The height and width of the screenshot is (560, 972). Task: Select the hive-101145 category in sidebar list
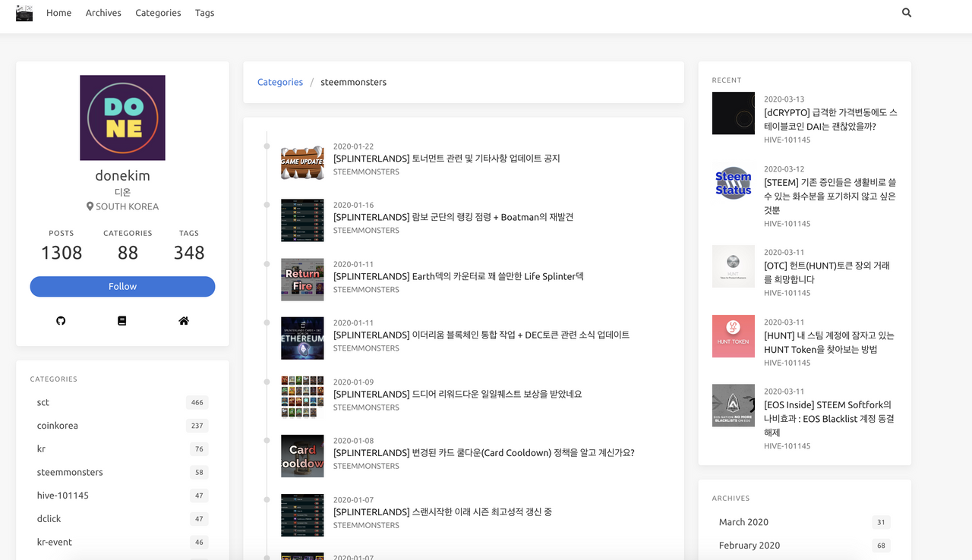[x=122, y=496]
